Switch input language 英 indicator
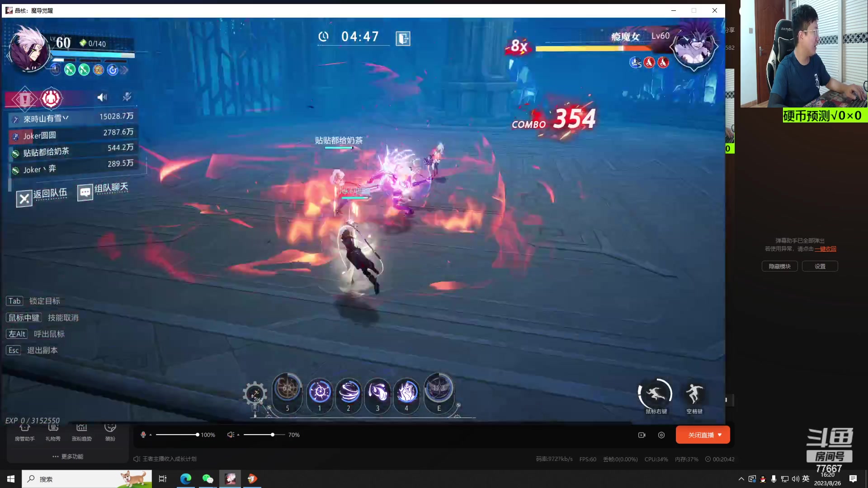 806,479
